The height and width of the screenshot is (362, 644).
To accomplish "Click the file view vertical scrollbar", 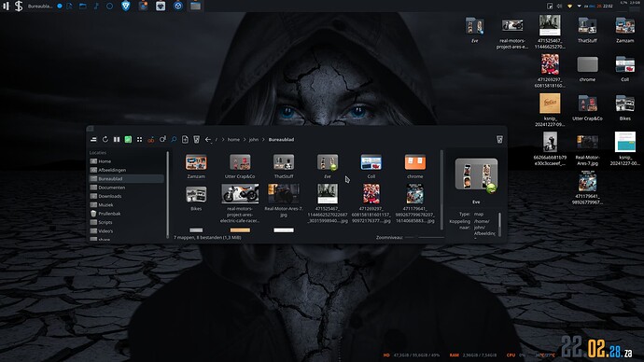I will point(441,190).
